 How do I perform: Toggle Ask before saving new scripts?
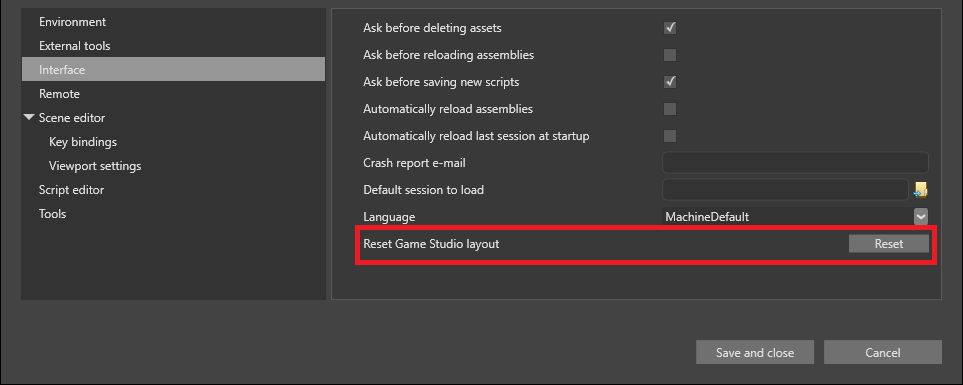(x=670, y=82)
